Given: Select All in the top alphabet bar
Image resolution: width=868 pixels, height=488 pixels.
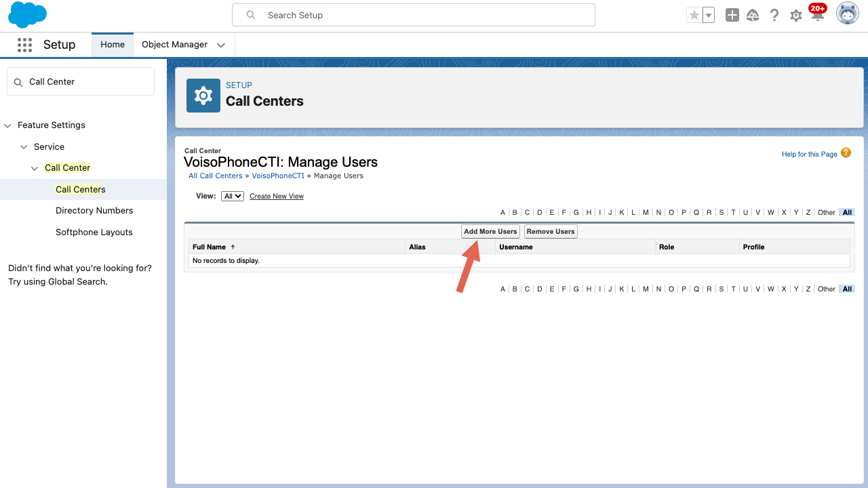Looking at the screenshot, I should [x=847, y=213].
